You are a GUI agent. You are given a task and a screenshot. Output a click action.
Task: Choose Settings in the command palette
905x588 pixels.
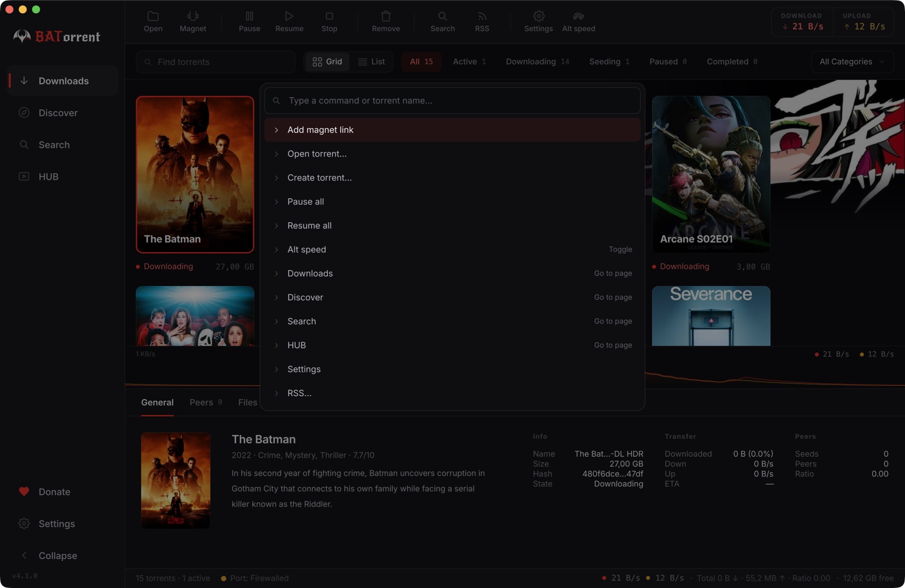click(x=453, y=369)
